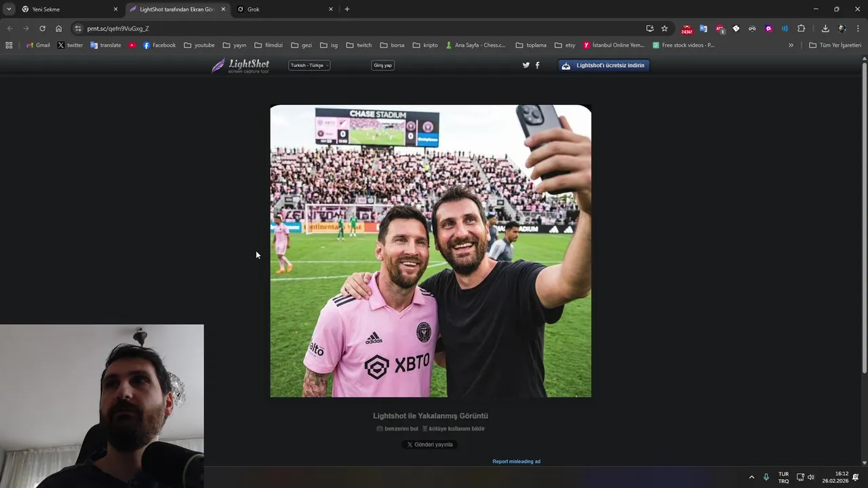
Task: Open the Facebook bookmark
Action: pos(159,45)
